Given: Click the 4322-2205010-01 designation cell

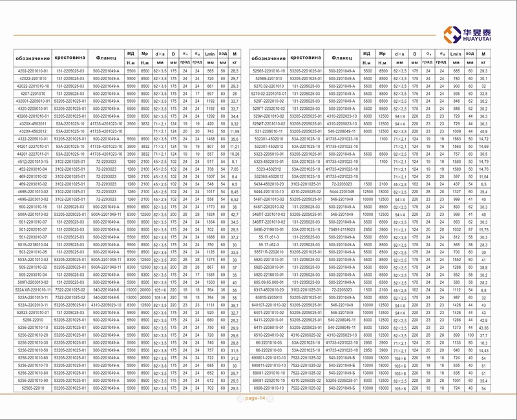Looking at the screenshot, I should pos(33,139).
